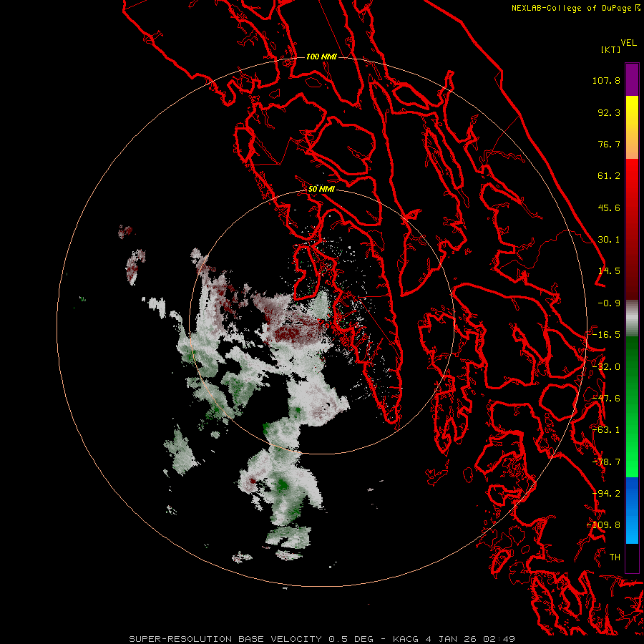Click the [KT] units label

point(611,50)
